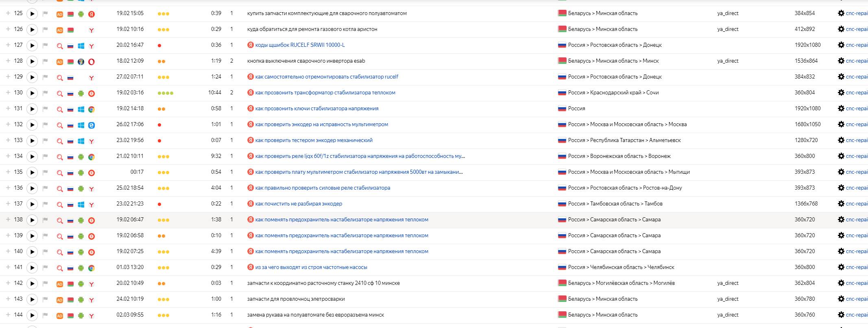Open search phrase 'как прозвонить трансформатор стабилизатора теплоком'
The image size is (868, 328).
325,93
